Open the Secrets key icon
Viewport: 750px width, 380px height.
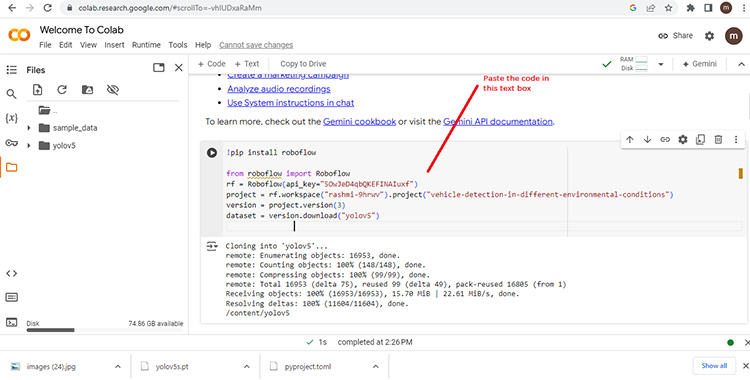11,143
